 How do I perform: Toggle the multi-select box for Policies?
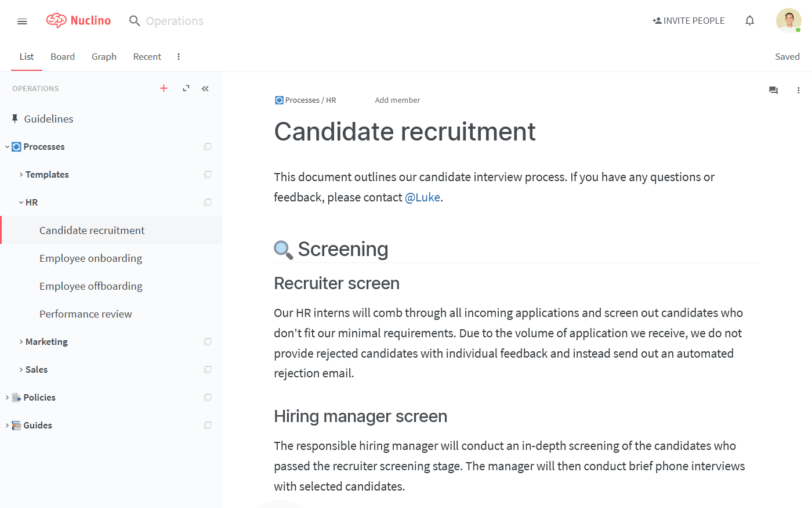(208, 398)
